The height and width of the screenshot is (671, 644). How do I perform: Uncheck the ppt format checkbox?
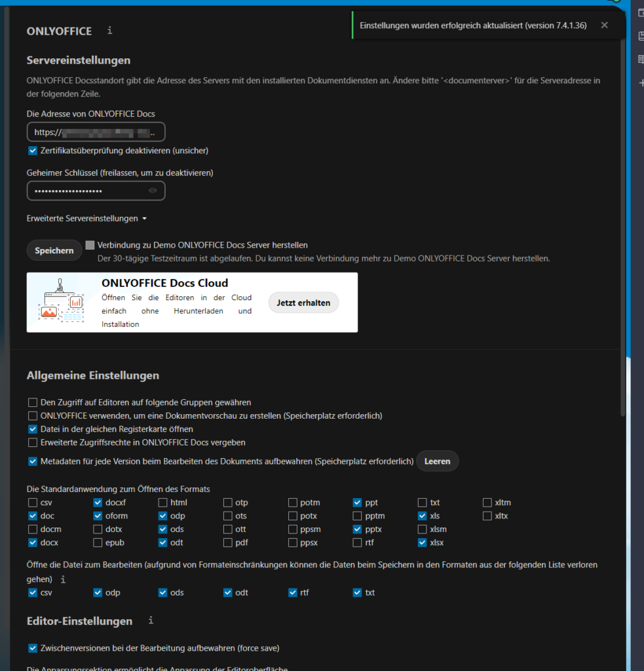pos(357,503)
